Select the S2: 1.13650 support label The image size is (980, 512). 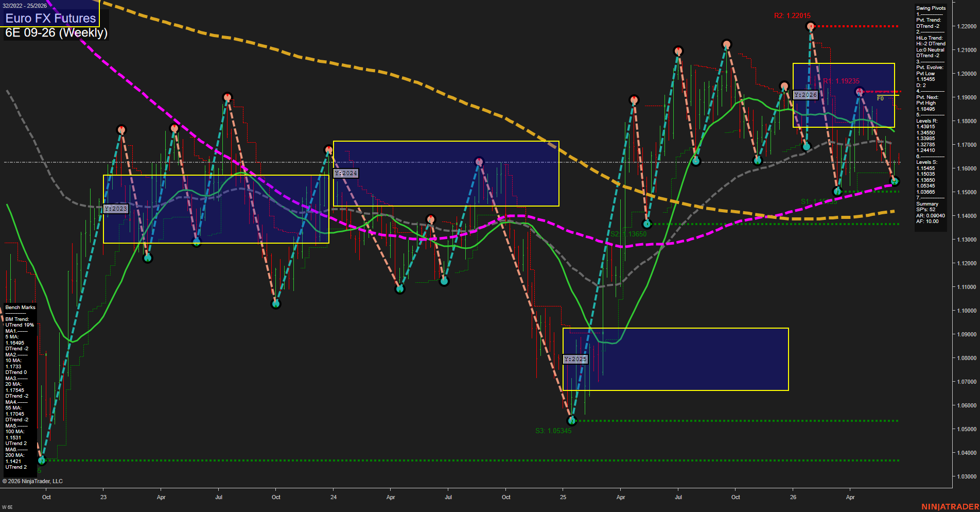628,234
